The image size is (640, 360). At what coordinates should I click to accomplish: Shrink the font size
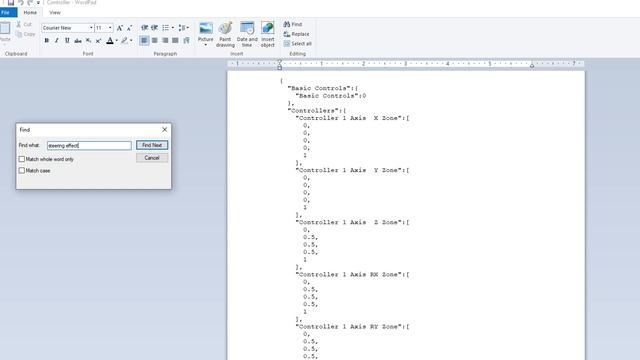point(129,28)
